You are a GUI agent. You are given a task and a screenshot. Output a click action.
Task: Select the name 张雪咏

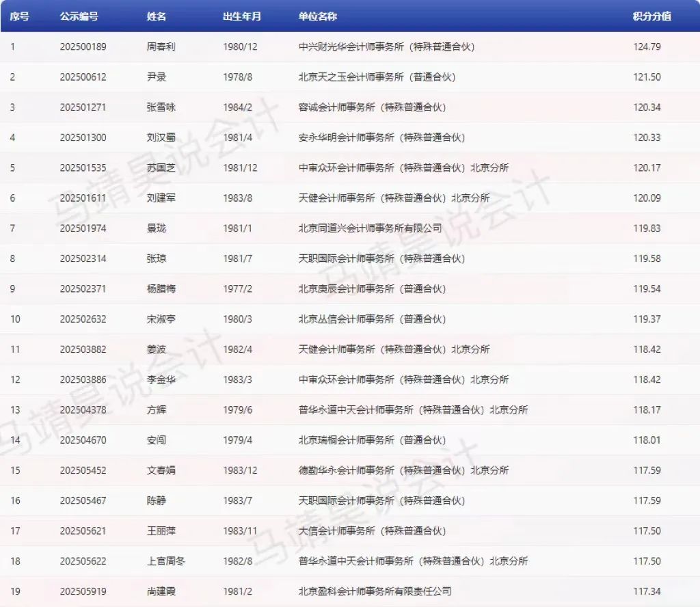(161, 107)
